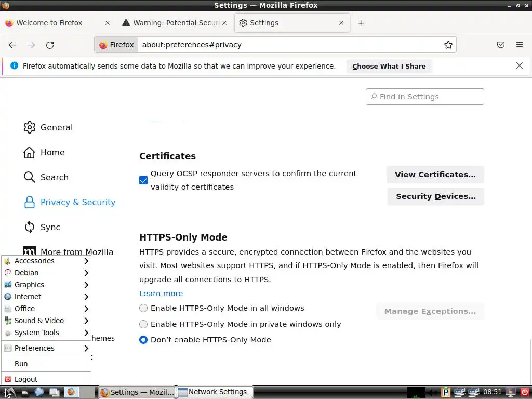Select the Settings tab

[x=292, y=23]
